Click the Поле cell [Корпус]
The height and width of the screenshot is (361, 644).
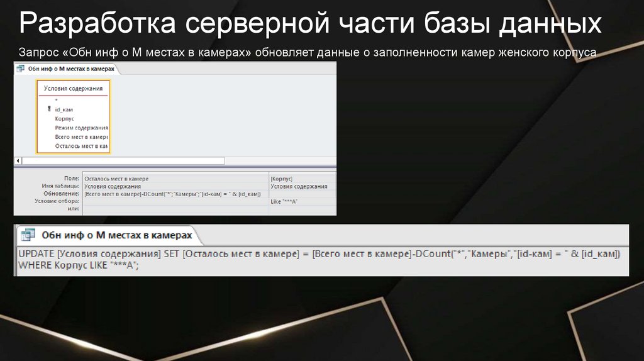(x=303, y=179)
